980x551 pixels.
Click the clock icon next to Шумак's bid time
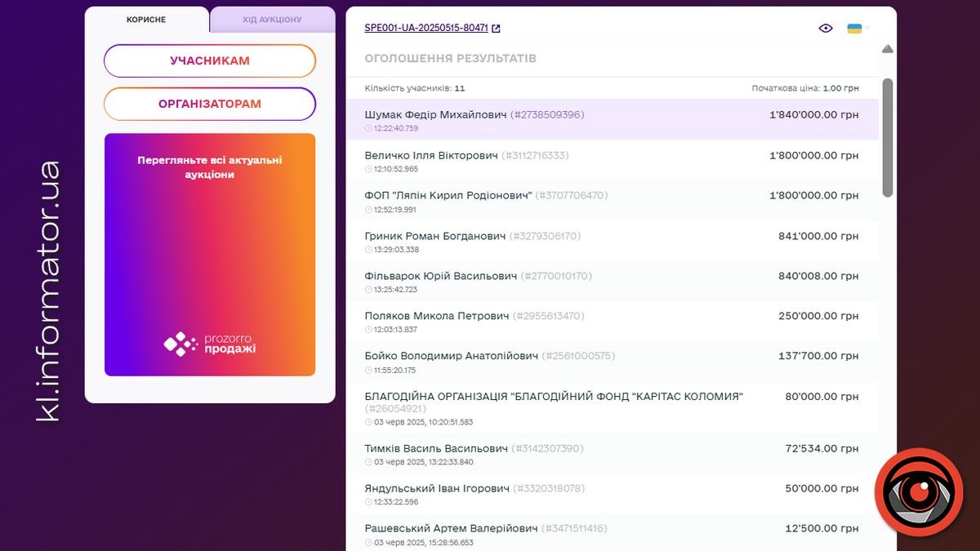pos(367,127)
